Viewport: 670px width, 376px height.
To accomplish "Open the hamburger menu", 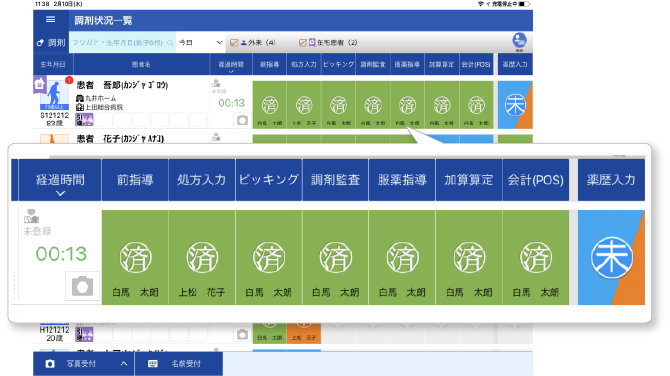I will click(x=50, y=20).
